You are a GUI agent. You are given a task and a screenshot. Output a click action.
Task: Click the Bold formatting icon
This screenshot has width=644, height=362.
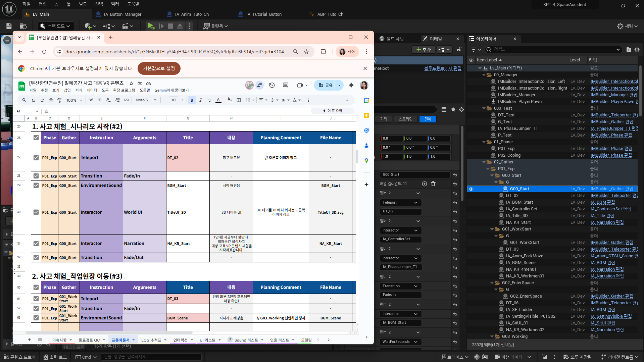[x=192, y=100]
